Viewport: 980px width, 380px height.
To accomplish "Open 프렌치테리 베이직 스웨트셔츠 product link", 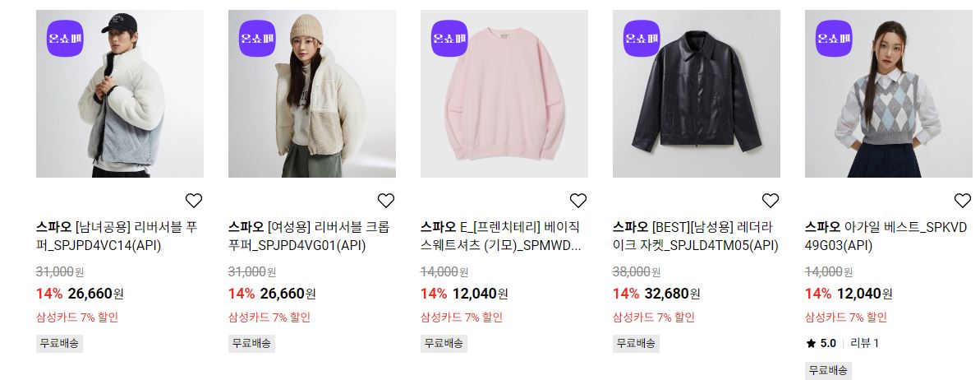I will [501, 237].
